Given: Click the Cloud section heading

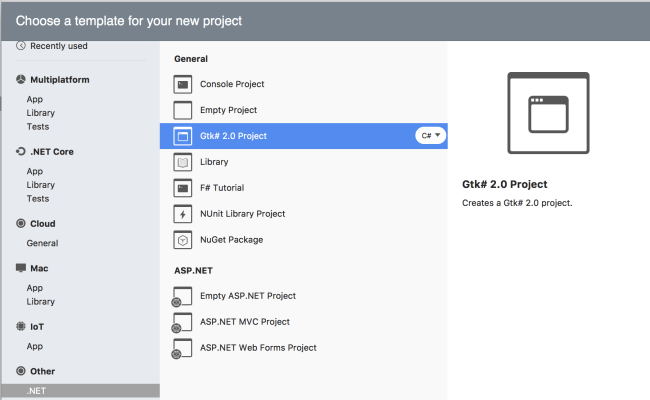Looking at the screenshot, I should pos(43,224).
